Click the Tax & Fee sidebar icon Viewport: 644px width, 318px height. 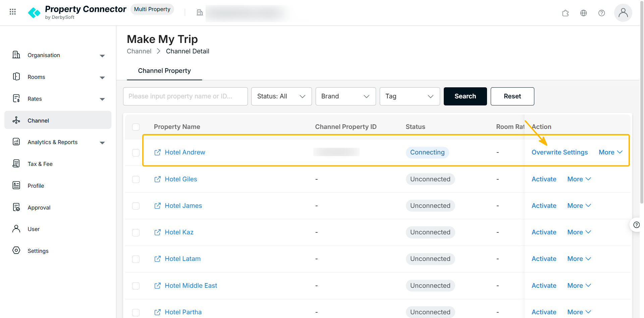(x=16, y=164)
